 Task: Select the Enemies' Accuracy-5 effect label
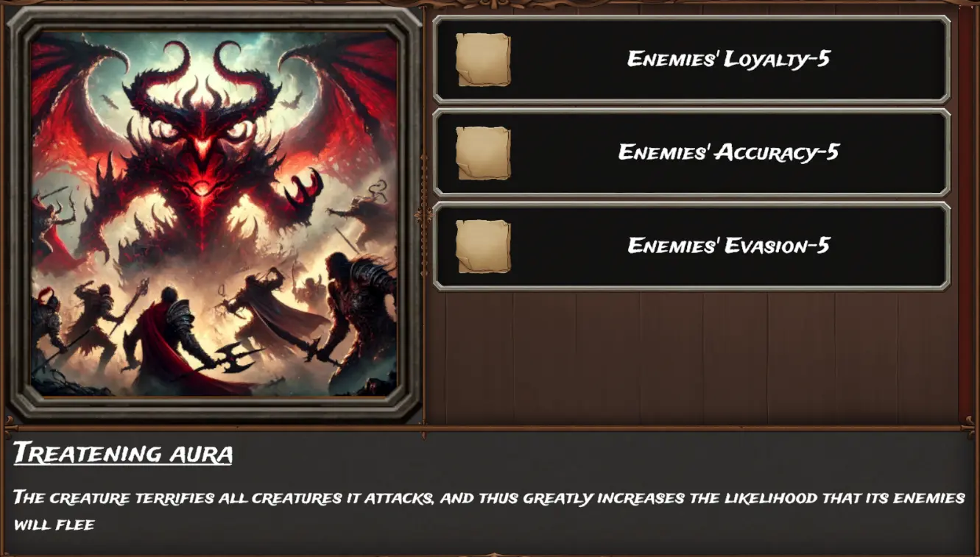tap(728, 152)
